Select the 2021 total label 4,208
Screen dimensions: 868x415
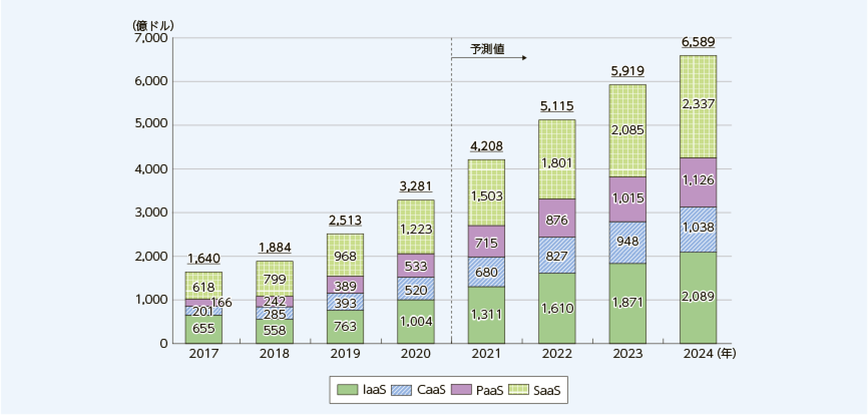pos(486,146)
